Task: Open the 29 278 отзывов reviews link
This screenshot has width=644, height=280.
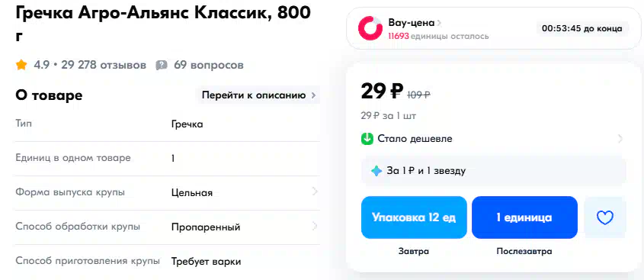Action: pos(104,66)
